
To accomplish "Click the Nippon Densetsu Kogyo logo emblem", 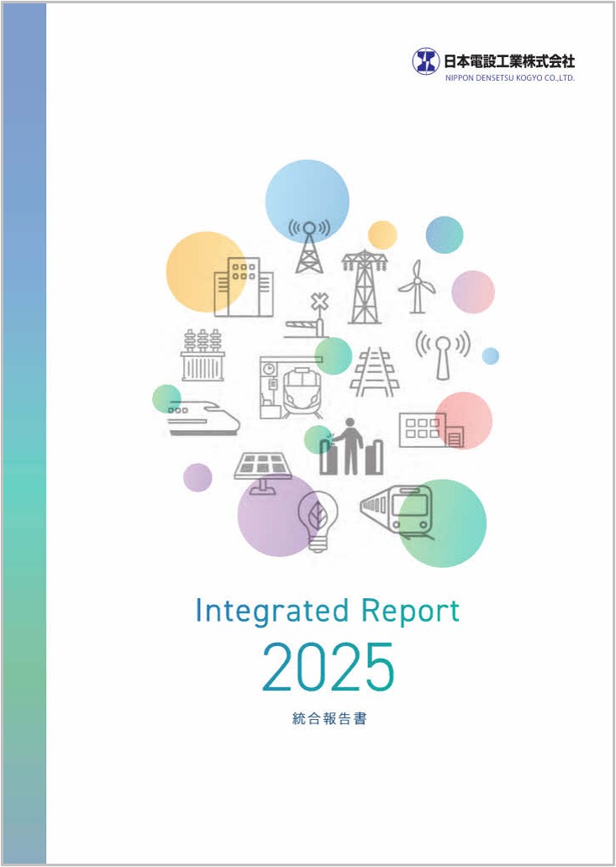I will [x=425, y=61].
